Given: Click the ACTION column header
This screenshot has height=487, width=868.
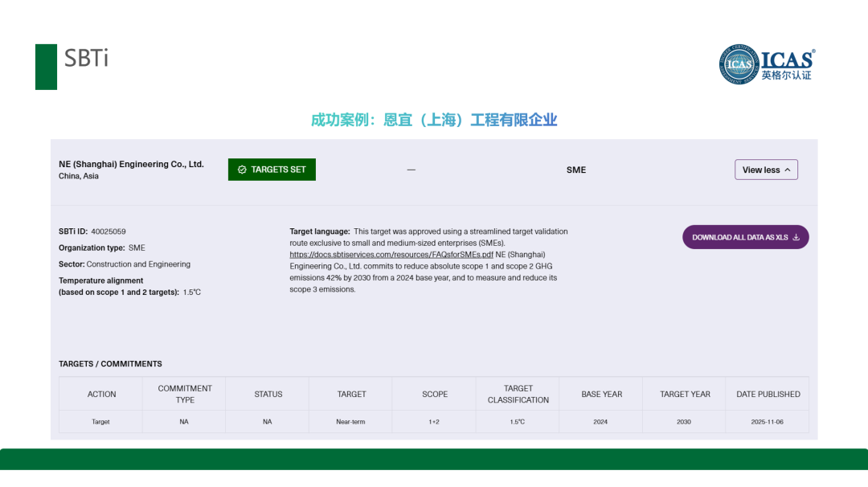Looking at the screenshot, I should (x=101, y=394).
